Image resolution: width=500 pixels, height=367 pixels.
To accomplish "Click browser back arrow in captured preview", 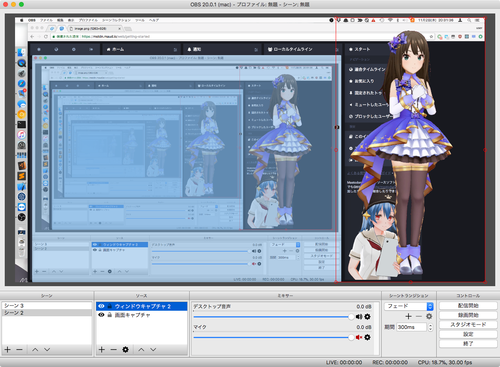I will click(x=32, y=36).
